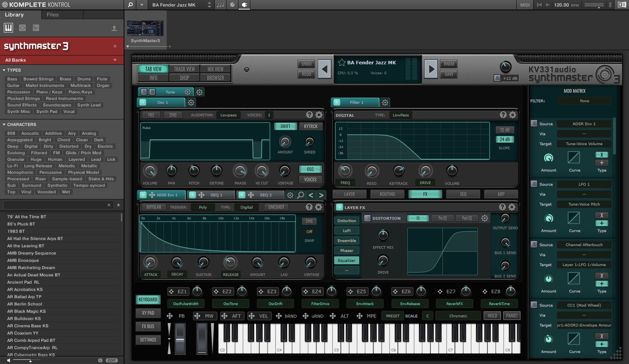The height and width of the screenshot is (364, 629).
Task: Enable oscillator DRIFT
Action: pos(286,126)
